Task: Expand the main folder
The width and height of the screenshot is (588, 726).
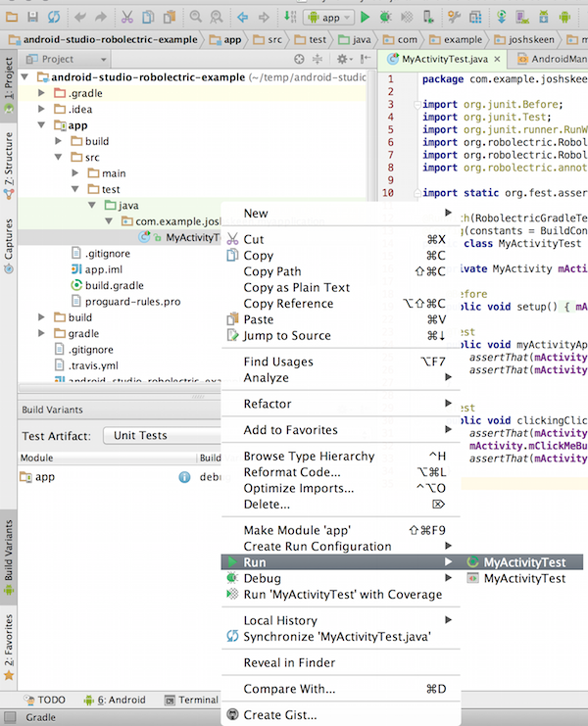Action: coord(75,173)
